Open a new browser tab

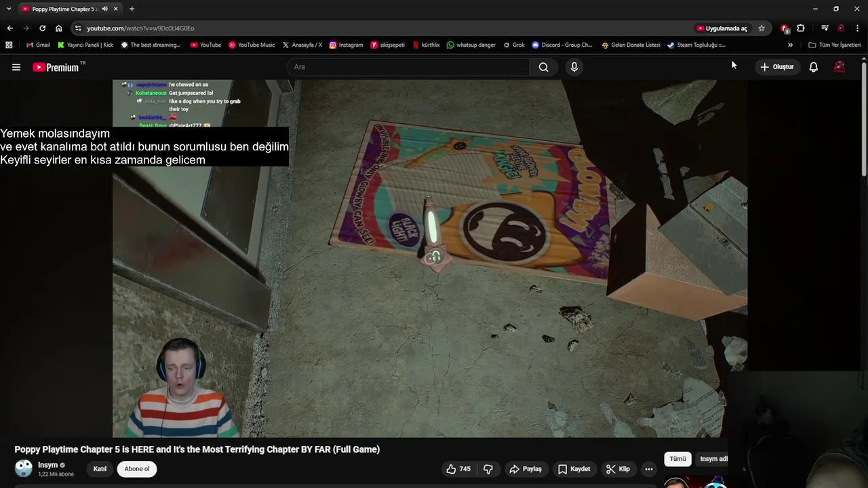point(132,9)
